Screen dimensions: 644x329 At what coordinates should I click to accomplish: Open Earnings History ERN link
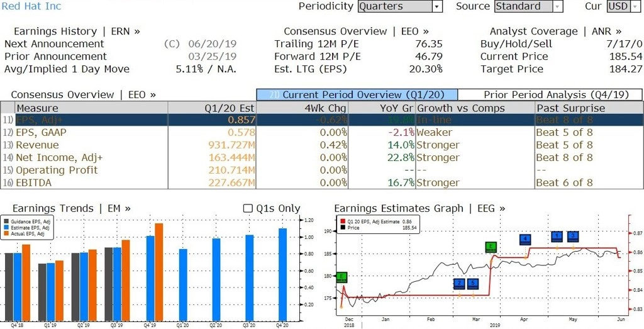click(77, 31)
